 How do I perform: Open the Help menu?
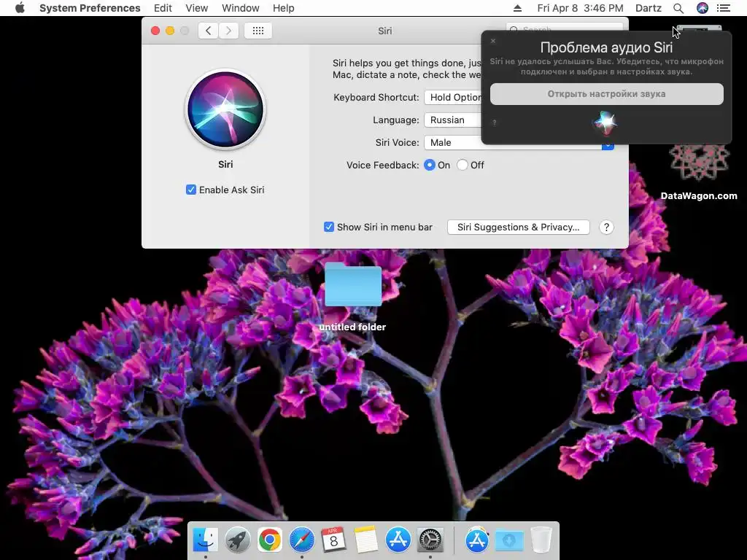click(283, 8)
